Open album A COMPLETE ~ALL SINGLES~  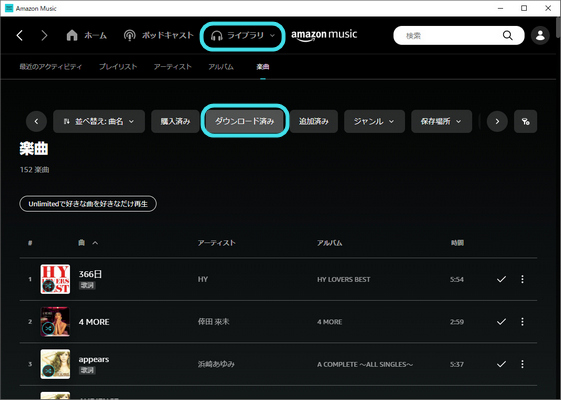(x=365, y=364)
